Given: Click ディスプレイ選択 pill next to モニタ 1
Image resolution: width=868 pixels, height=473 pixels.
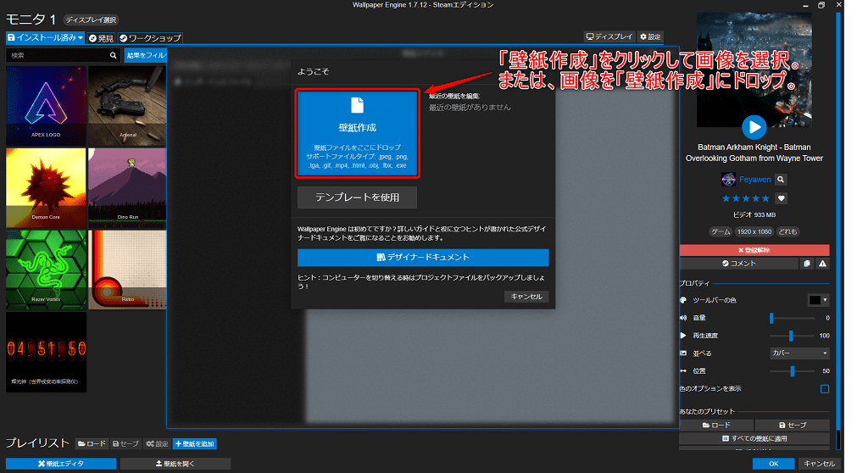Looking at the screenshot, I should point(91,20).
